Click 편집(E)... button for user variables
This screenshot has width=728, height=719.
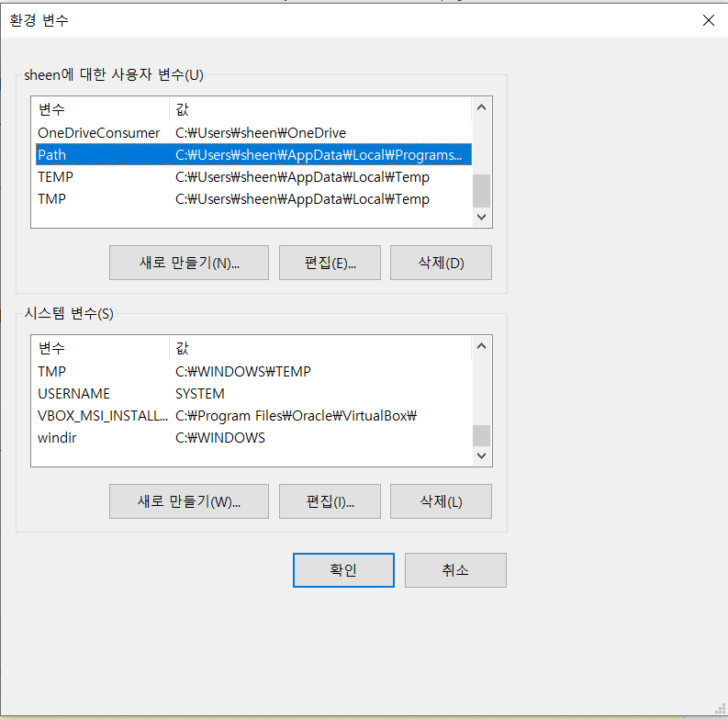click(x=330, y=263)
